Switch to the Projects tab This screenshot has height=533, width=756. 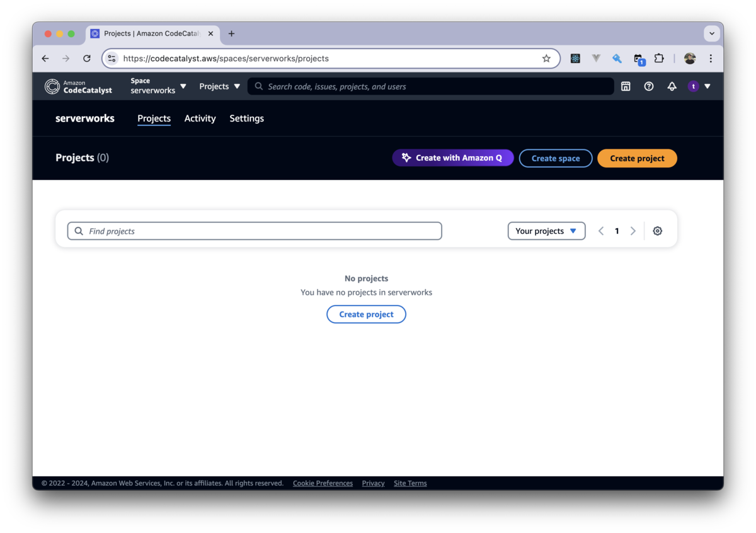(154, 118)
